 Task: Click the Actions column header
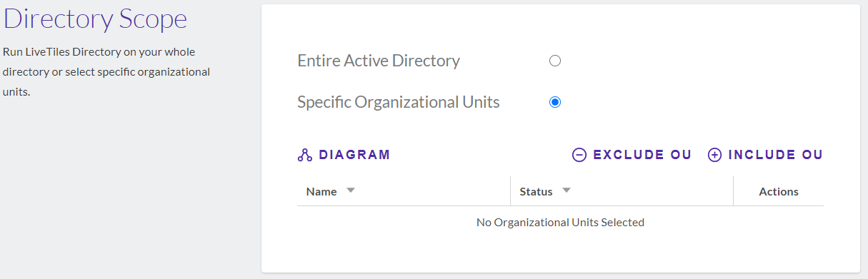(779, 191)
